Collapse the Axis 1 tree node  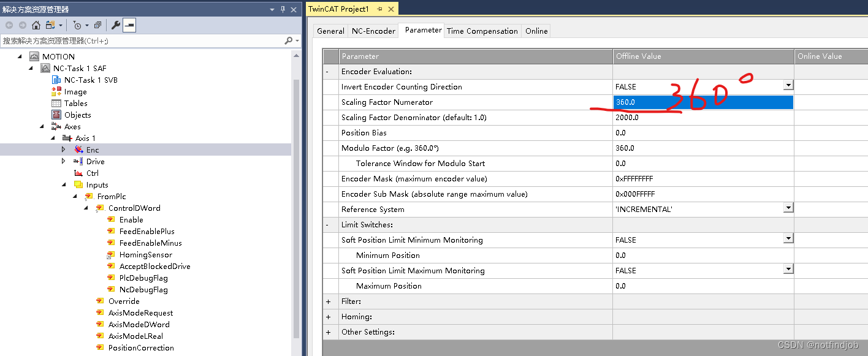click(53, 138)
